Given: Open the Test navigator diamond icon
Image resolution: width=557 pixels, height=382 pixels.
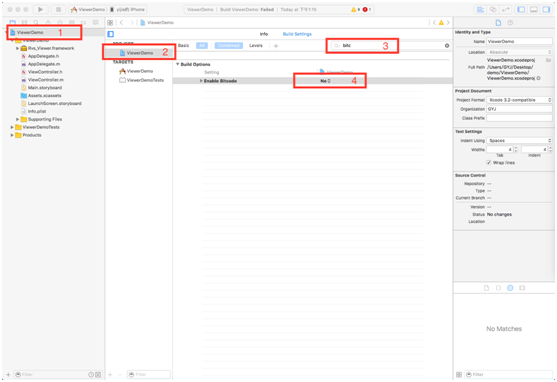Looking at the screenshot, I should pos(60,22).
